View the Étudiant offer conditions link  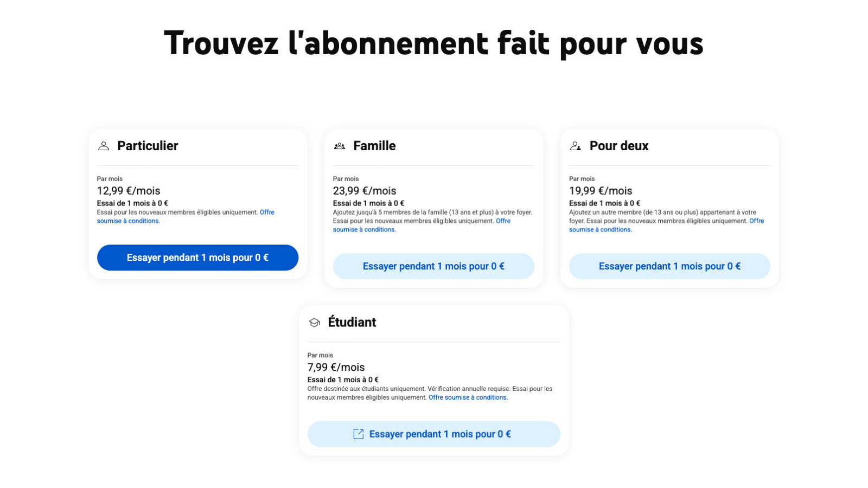pos(468,397)
